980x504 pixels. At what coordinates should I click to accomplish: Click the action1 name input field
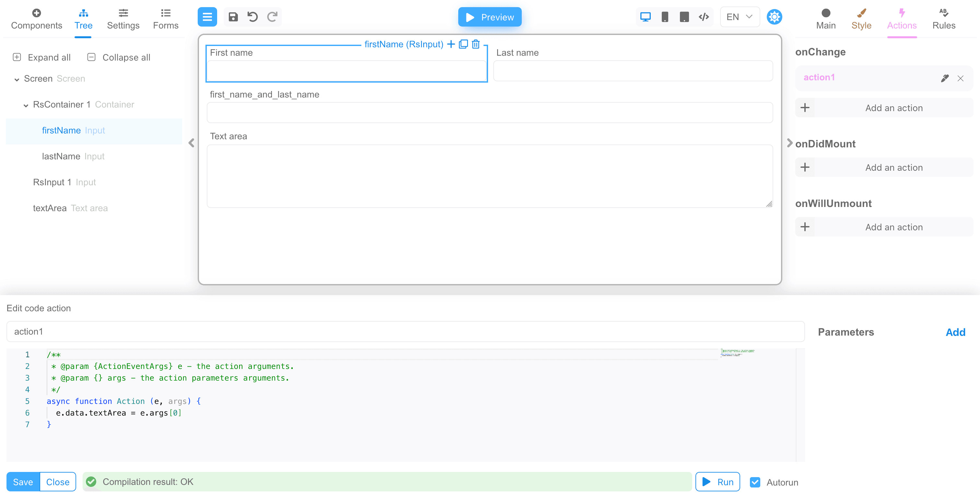(x=405, y=331)
